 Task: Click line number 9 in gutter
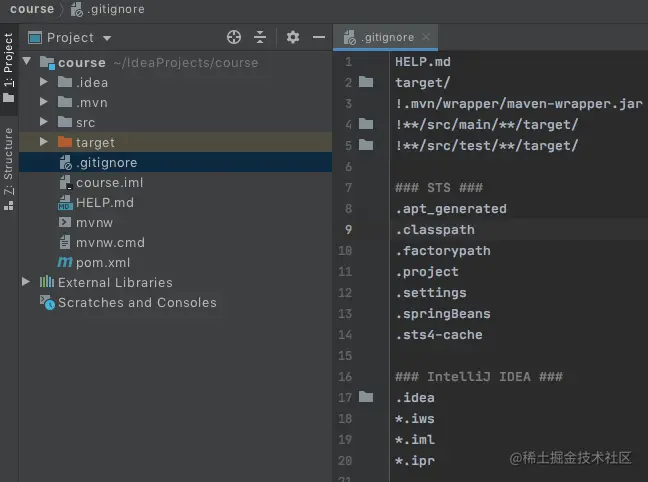click(x=348, y=230)
